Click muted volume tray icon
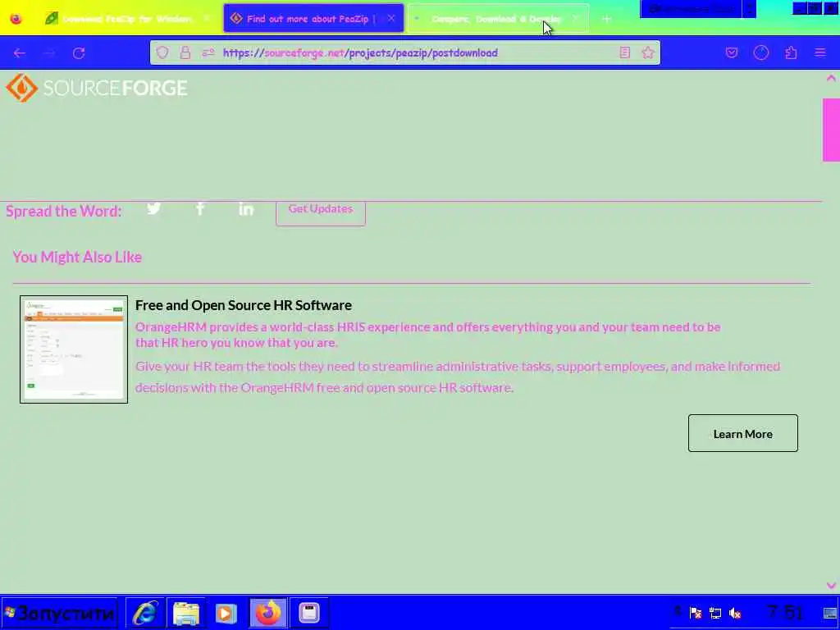Screen dimensions: 840x630 click(x=736, y=613)
